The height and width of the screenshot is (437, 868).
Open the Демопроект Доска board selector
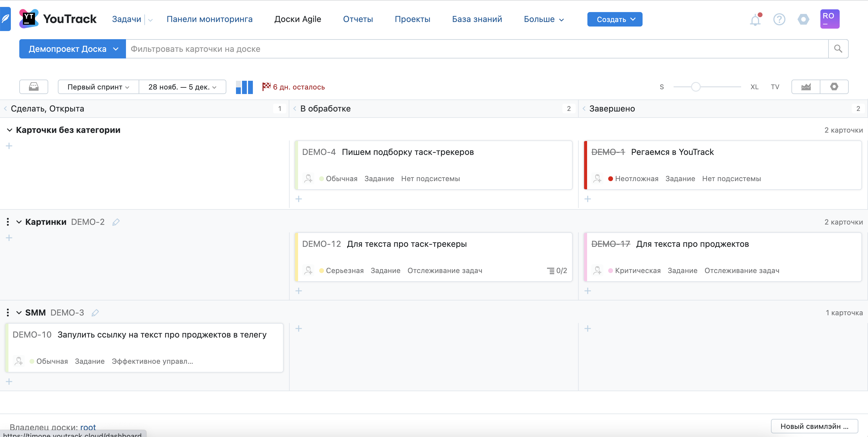coord(72,49)
